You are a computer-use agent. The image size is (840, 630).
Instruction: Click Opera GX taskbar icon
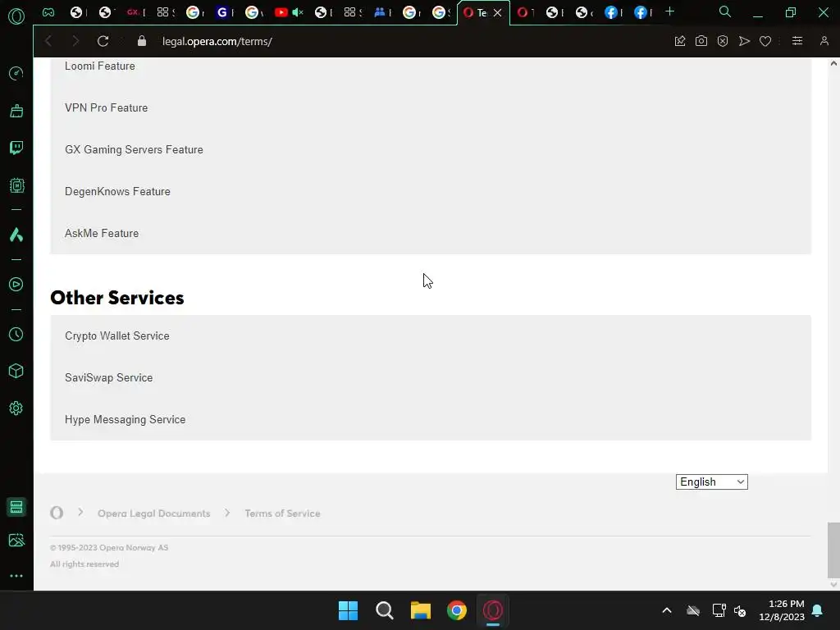(x=493, y=610)
